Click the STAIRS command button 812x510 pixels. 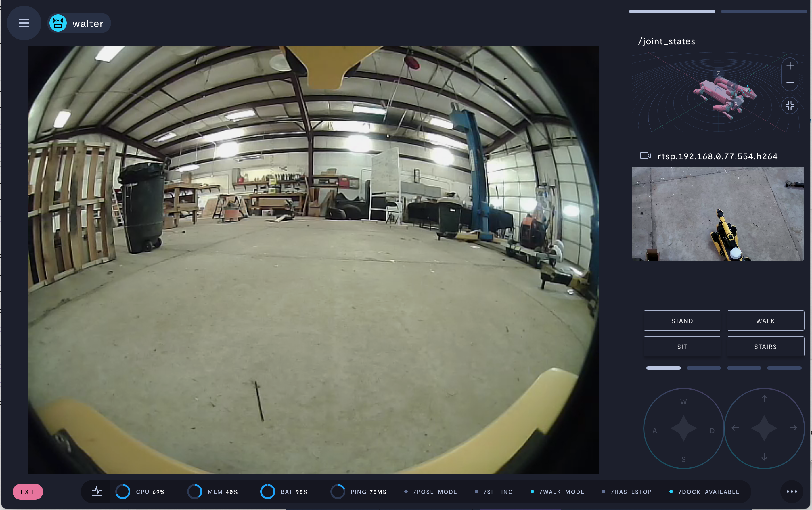click(x=765, y=346)
